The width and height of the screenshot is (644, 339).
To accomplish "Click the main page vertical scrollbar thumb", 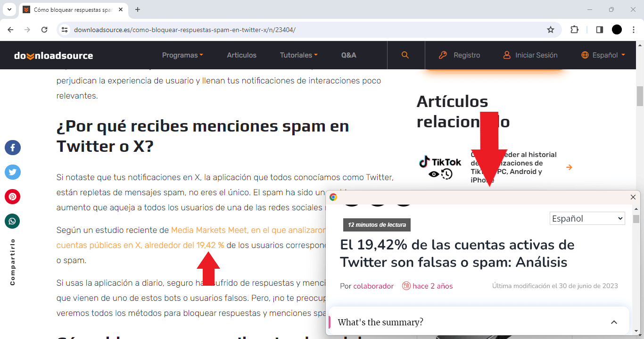I will 640,96.
